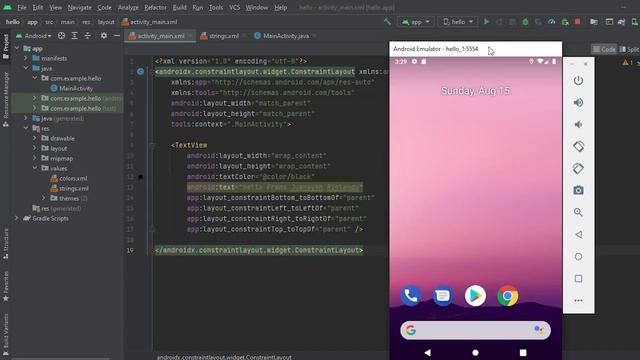Image resolution: width=640 pixels, height=360 pixels.
Task: Open the Android project view dropdown
Action: pos(34,36)
